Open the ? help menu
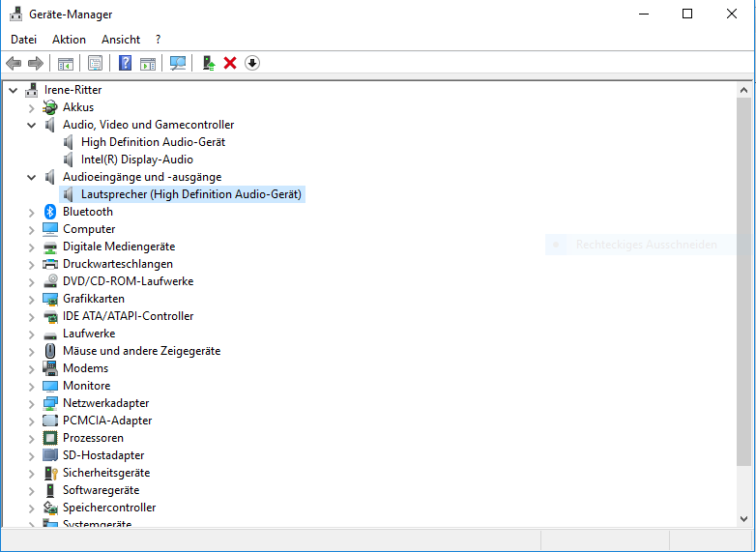 [159, 40]
